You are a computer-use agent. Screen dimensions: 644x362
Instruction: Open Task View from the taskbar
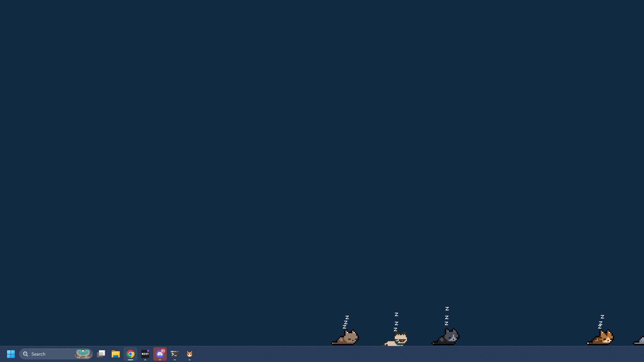click(101, 354)
